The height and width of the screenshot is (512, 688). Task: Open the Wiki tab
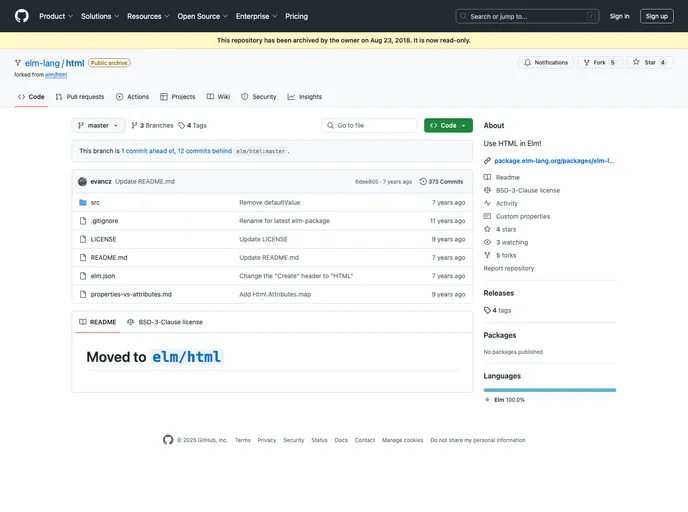pos(218,97)
